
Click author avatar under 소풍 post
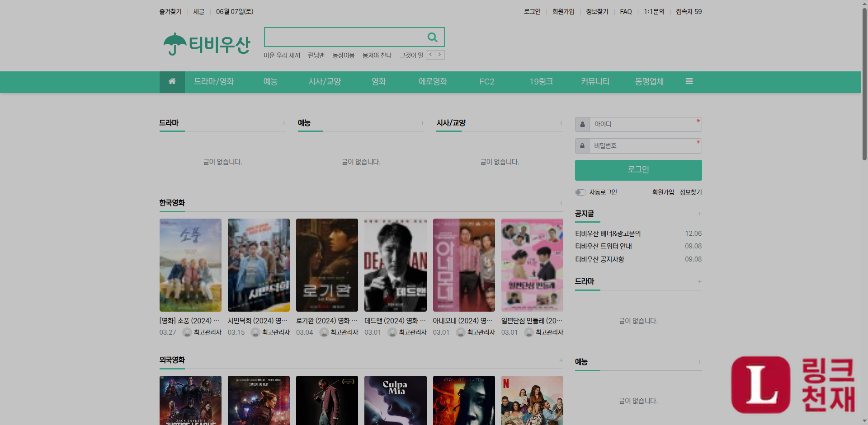[187, 332]
